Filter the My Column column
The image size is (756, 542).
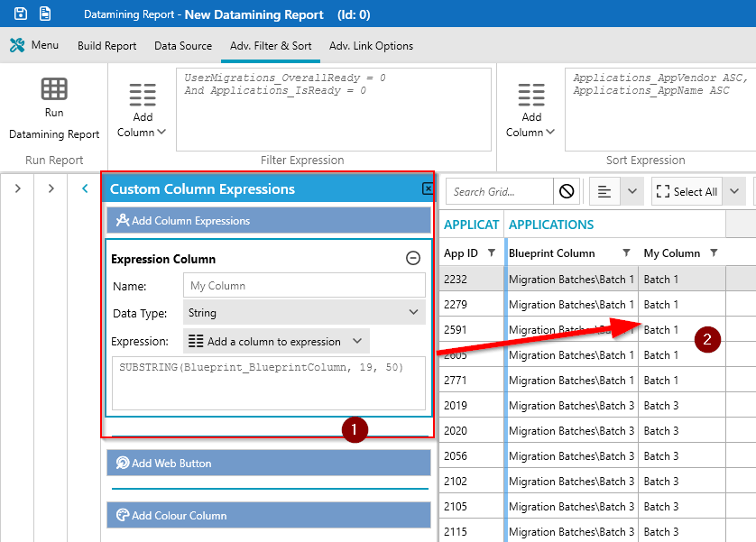click(x=715, y=253)
